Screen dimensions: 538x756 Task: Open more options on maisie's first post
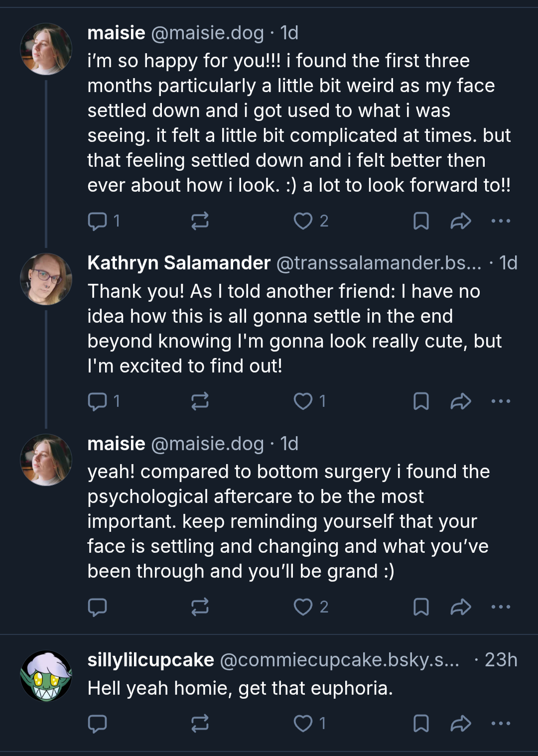(x=501, y=221)
